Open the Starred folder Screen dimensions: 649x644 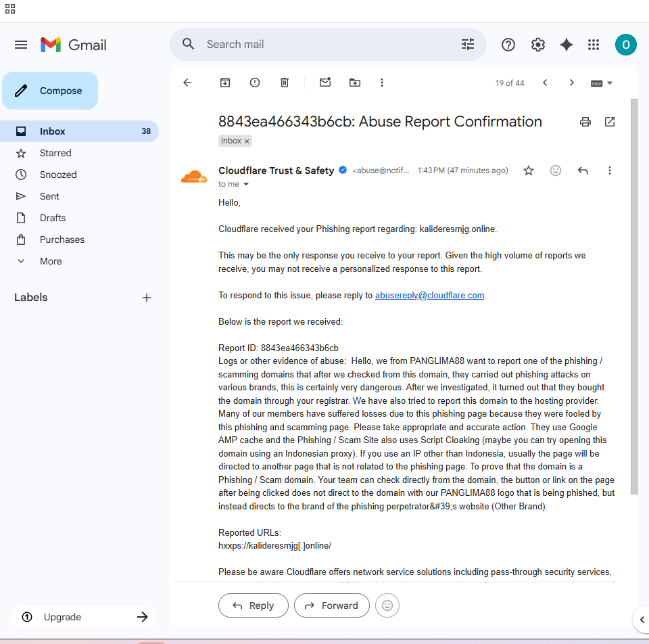tap(78, 153)
